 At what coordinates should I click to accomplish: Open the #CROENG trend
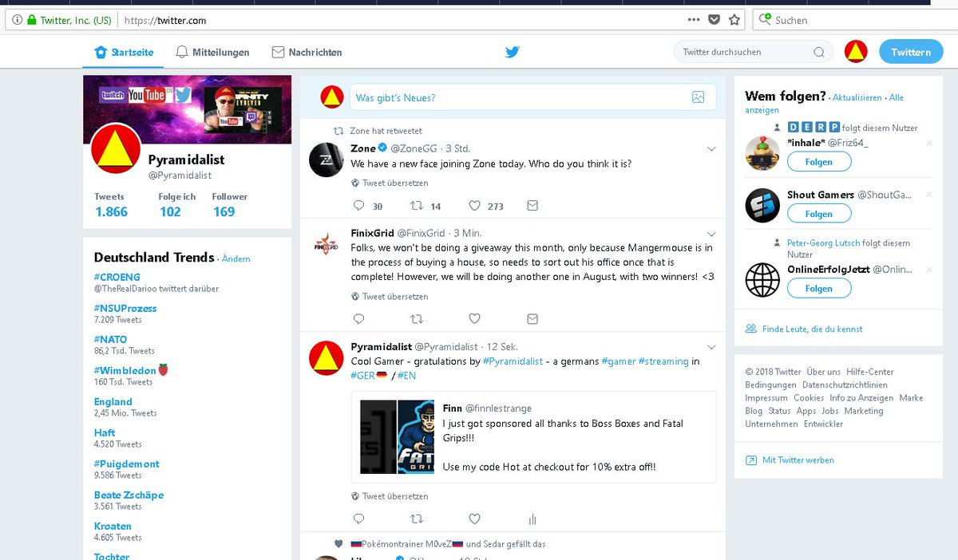[117, 277]
